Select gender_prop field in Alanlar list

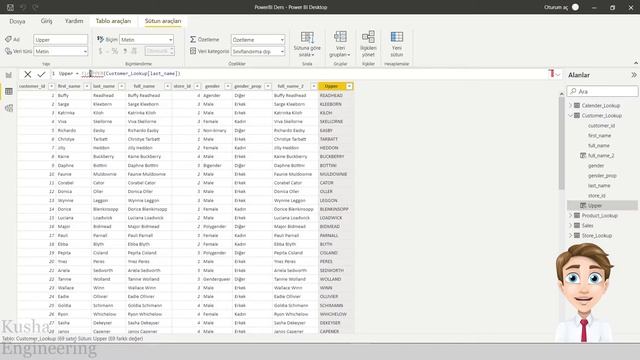click(x=602, y=176)
